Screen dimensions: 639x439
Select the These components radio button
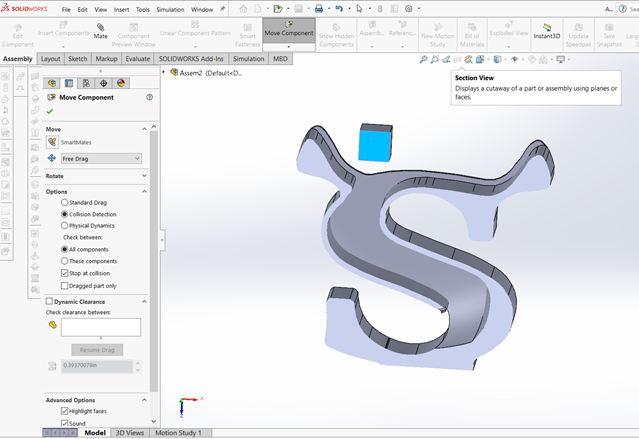point(64,261)
